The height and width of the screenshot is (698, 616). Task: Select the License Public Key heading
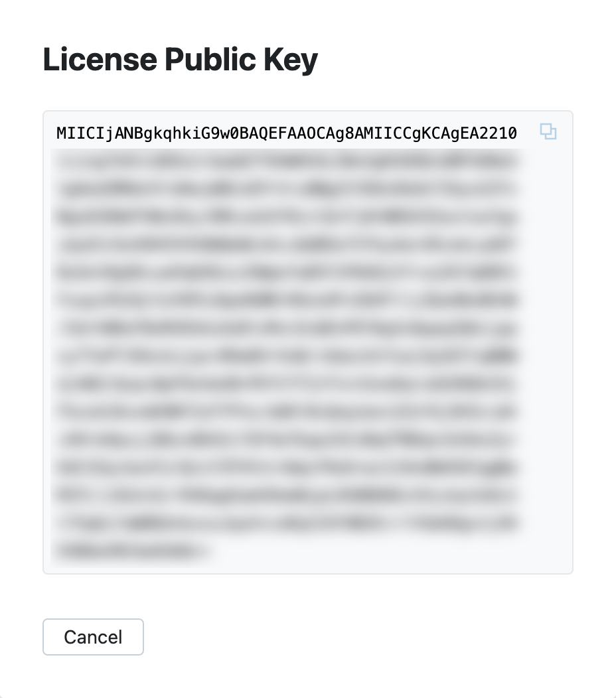pyautogui.click(x=180, y=59)
